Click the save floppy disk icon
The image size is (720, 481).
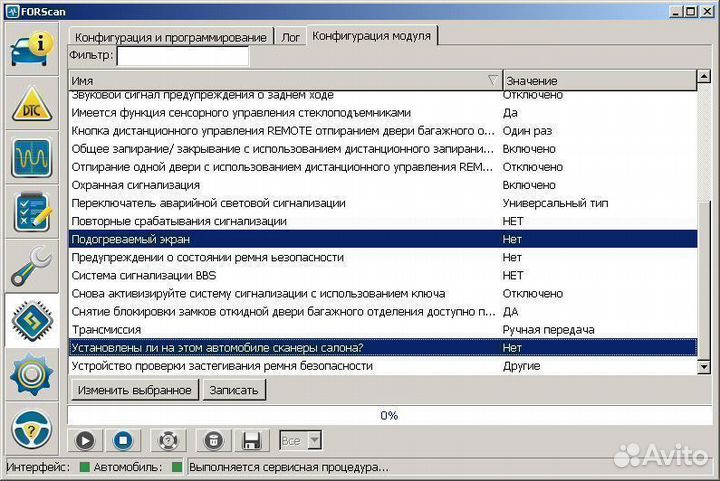tap(252, 440)
